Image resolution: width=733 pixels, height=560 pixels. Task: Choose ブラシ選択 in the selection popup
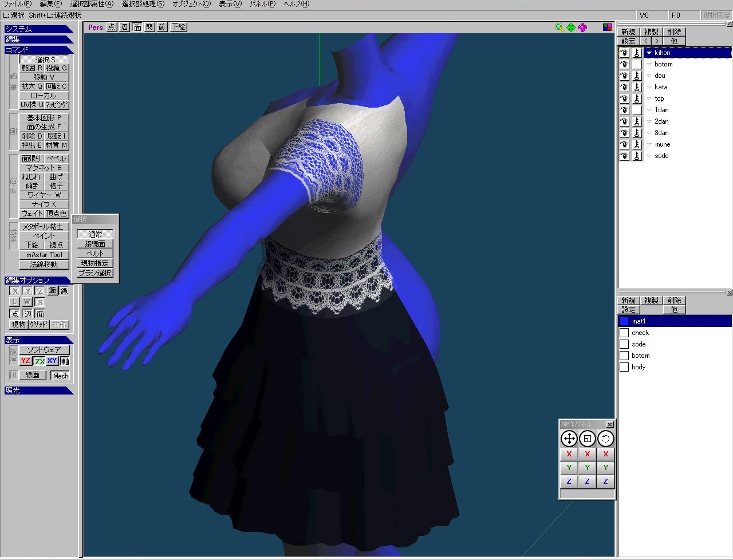pos(95,273)
